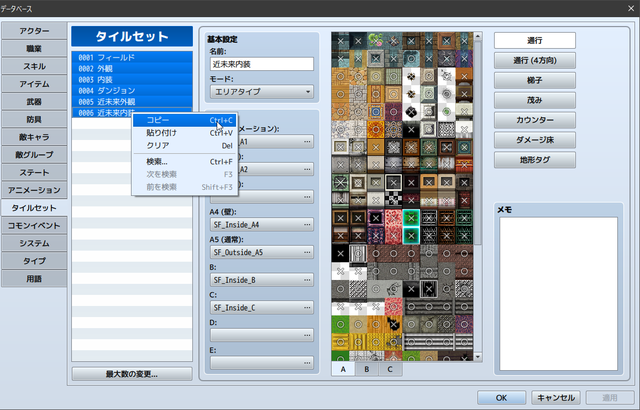Select tileset 0004 ダンジョン
Image resolution: width=640 pixels, height=410 pixels.
tap(132, 91)
